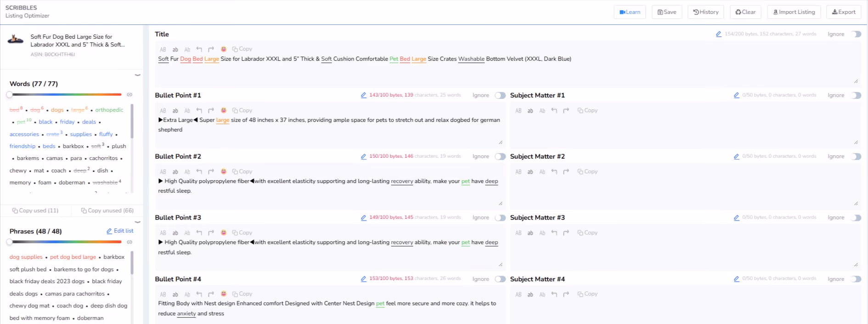Viewport: 868px width, 324px height.
Task: Toggle Ignore switch for Subject Matter #1
Action: click(856, 95)
